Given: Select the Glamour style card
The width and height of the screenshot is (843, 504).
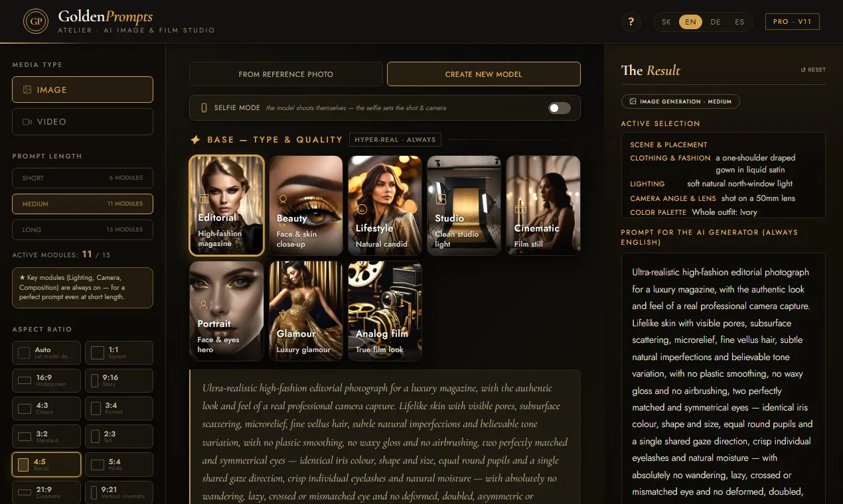Looking at the screenshot, I should [305, 311].
